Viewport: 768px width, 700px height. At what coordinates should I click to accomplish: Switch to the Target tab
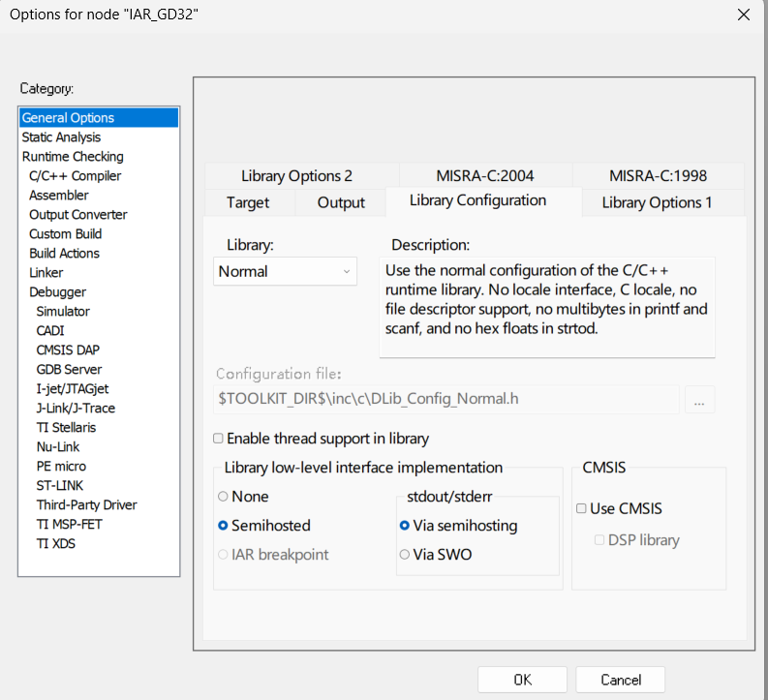(x=248, y=202)
